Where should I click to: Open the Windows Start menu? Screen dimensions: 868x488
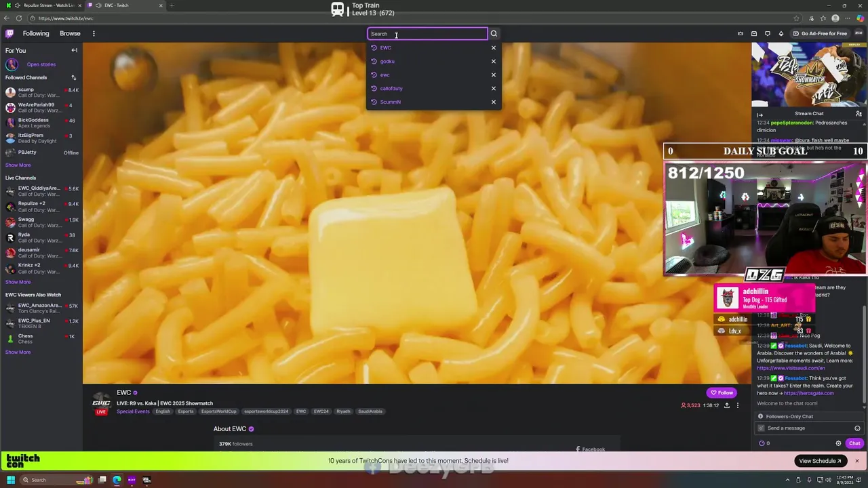click(x=10, y=480)
